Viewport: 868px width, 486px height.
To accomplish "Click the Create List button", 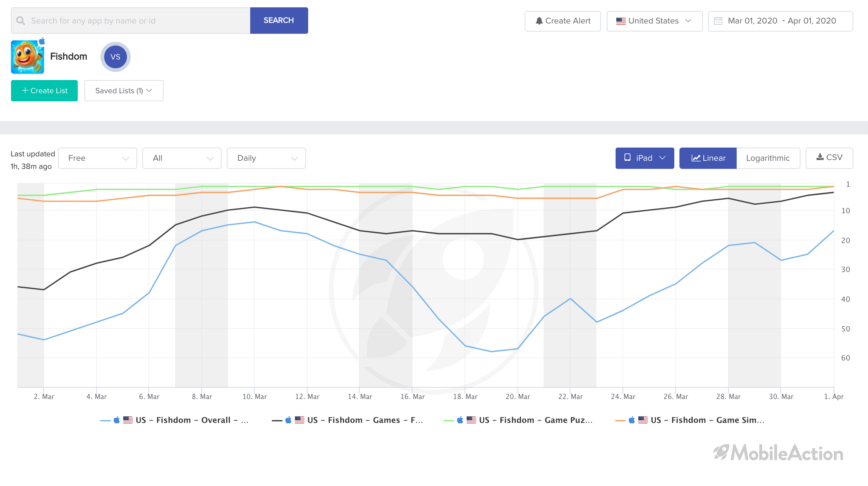I will coord(44,91).
